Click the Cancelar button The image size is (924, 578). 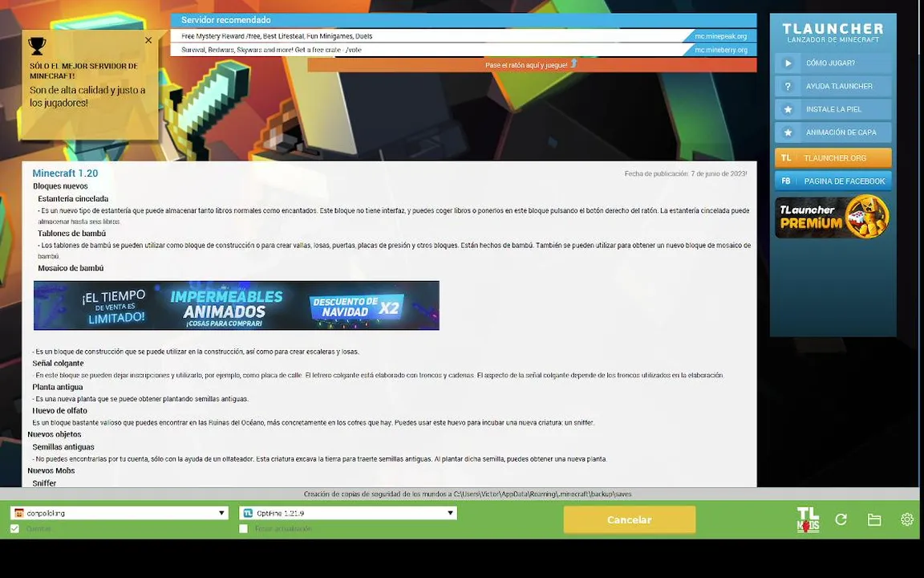pos(630,519)
